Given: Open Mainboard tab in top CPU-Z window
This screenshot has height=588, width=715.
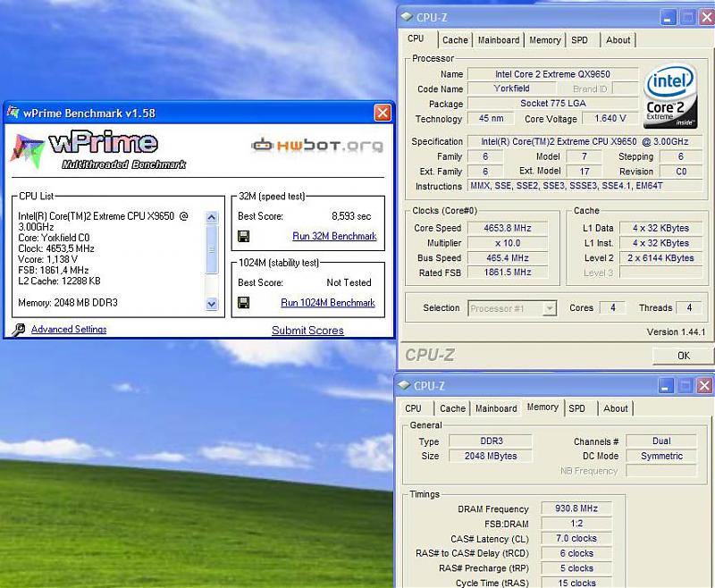Looking at the screenshot, I should tap(499, 40).
